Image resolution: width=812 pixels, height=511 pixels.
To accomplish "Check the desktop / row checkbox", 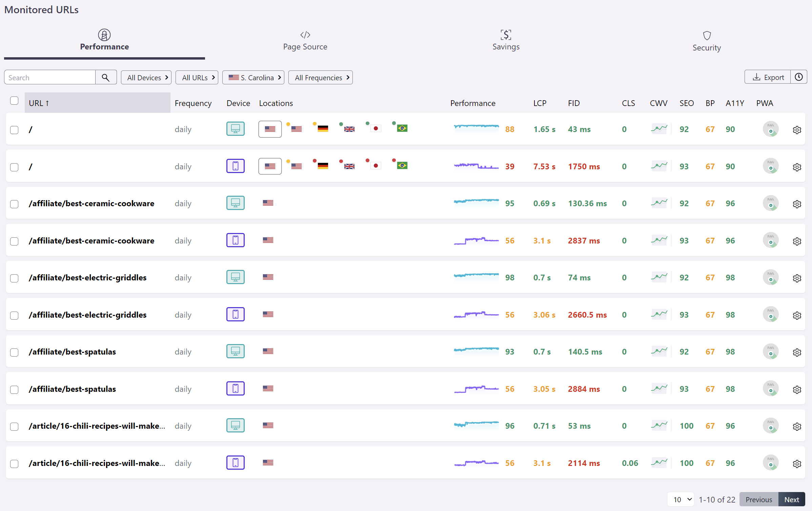I will (14, 130).
